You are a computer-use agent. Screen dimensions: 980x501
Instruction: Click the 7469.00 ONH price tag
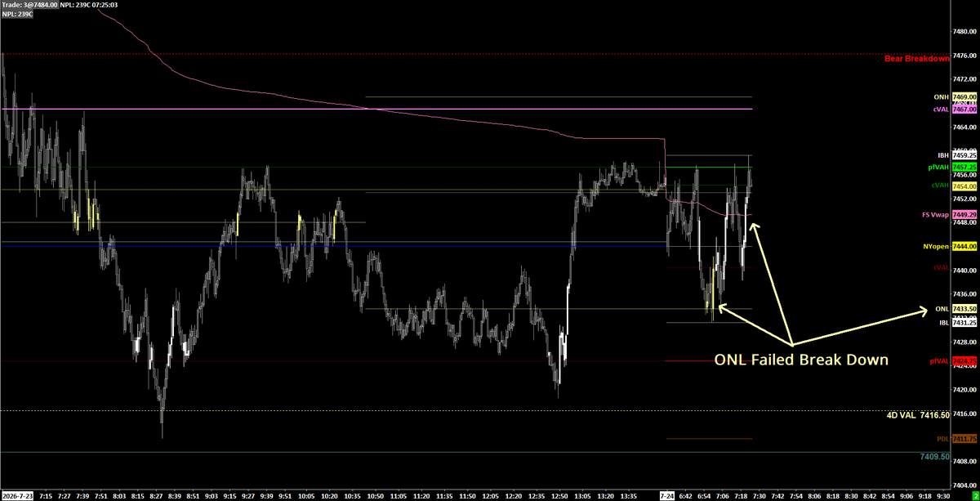(x=964, y=97)
